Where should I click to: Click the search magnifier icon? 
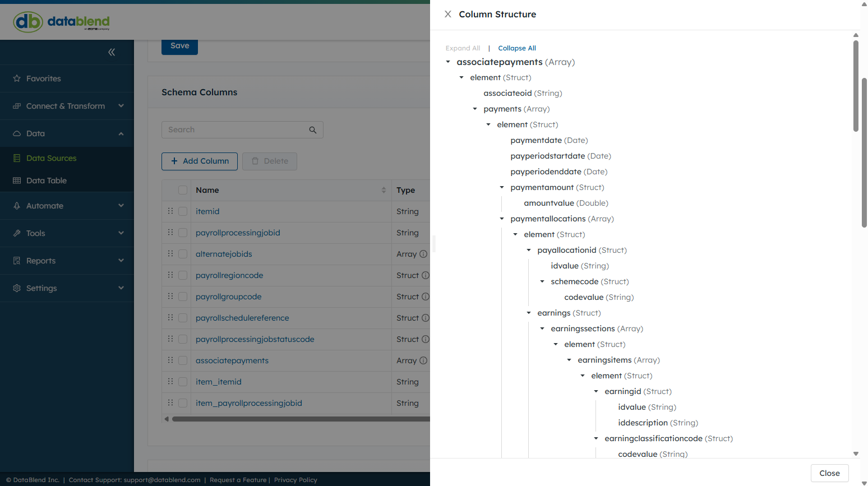point(313,130)
